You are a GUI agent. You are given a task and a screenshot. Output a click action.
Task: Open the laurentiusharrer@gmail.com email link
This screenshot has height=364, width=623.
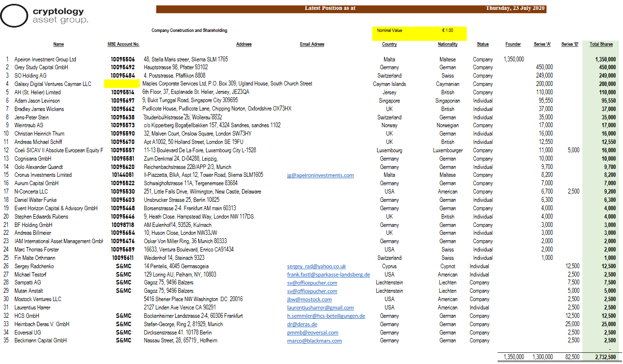click(320, 308)
